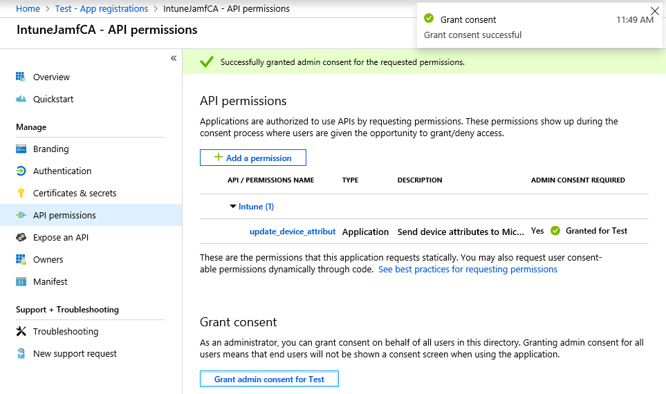Click the Overview grid icon

click(x=20, y=77)
